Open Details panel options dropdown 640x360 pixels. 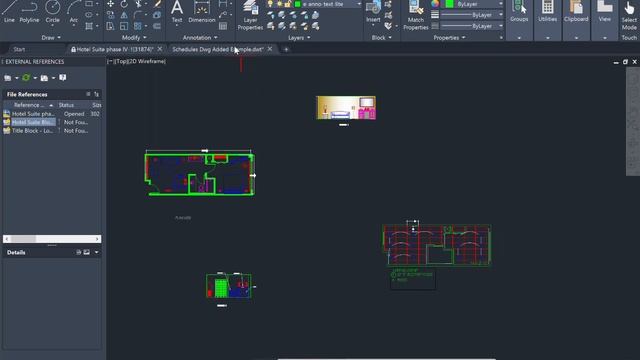[x=96, y=252]
